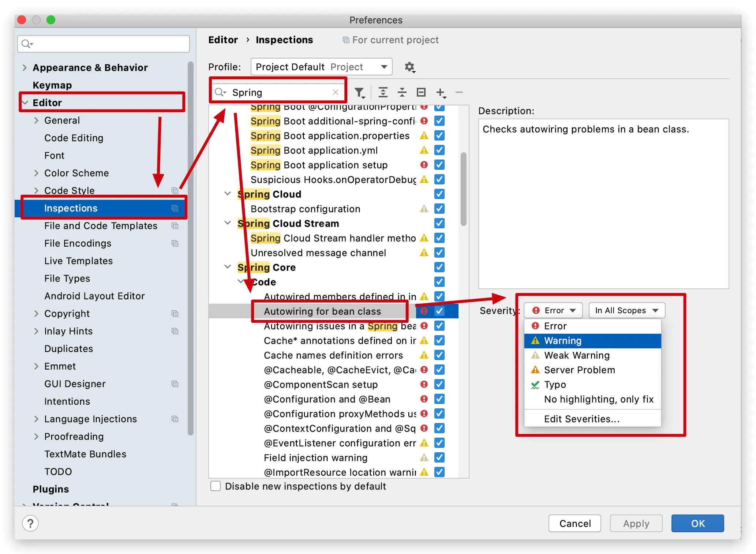Image resolution: width=756 pixels, height=554 pixels.
Task: Click project-level icon next to Language Injections
Action: [x=175, y=419]
